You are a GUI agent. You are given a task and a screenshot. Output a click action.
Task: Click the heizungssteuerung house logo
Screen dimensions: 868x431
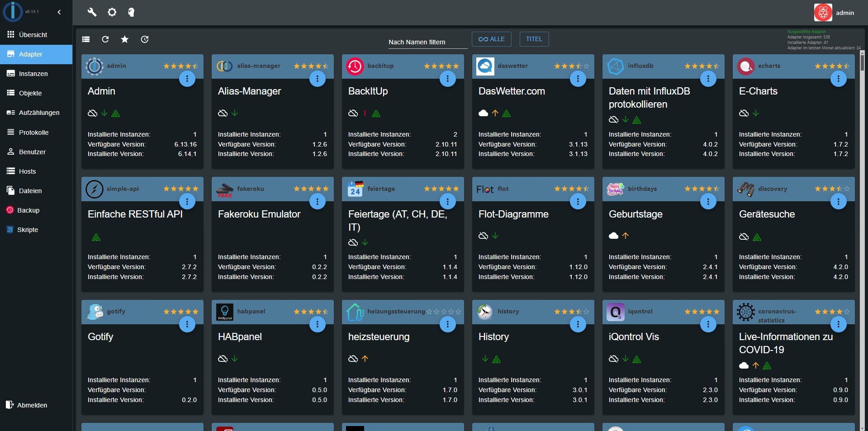[x=355, y=312]
